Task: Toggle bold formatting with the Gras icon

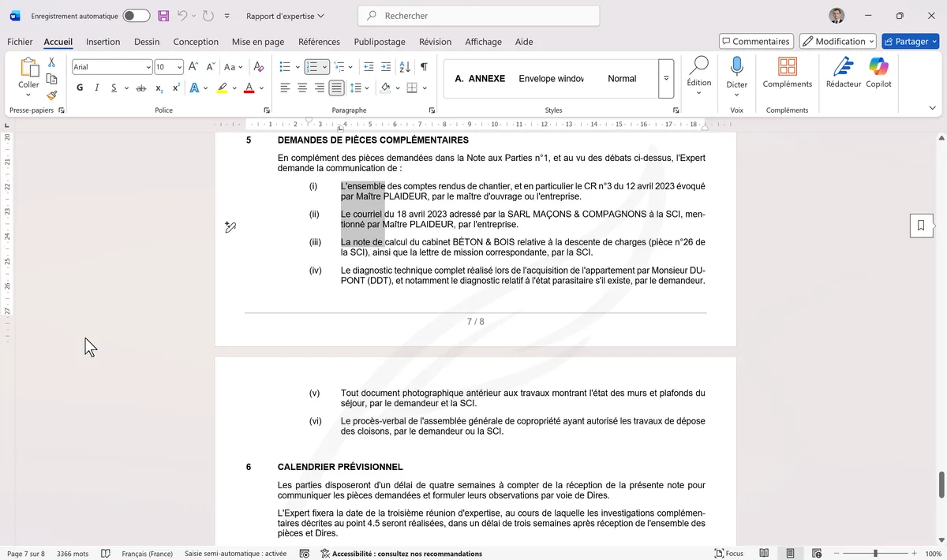Action: pyautogui.click(x=79, y=88)
